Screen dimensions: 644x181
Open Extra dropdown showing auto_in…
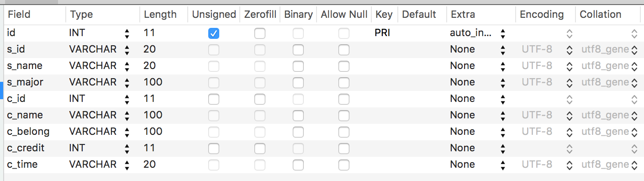503,33
